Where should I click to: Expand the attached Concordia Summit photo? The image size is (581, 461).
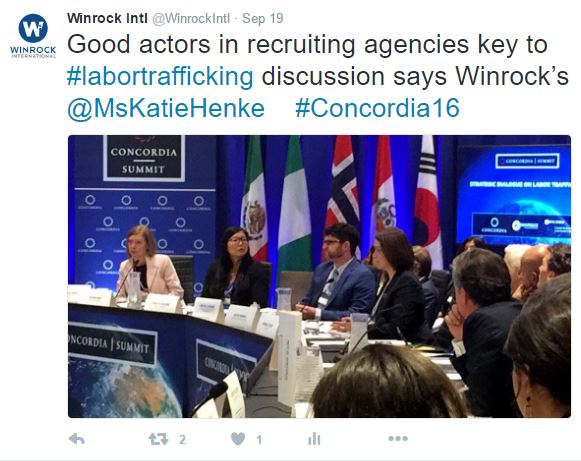[x=319, y=276]
